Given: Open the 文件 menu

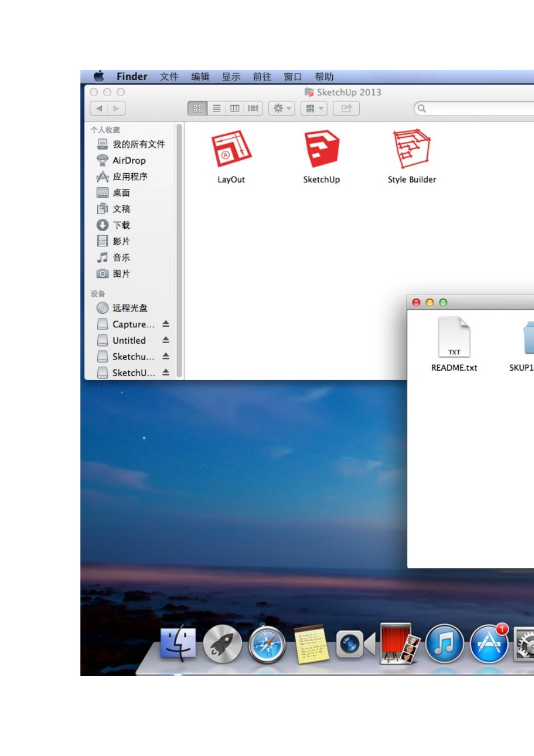Looking at the screenshot, I should coord(169,76).
